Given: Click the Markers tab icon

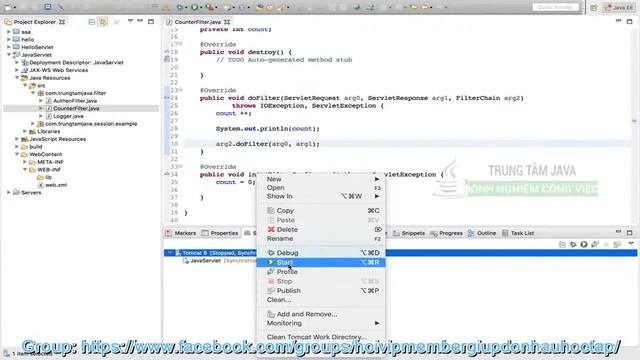Looking at the screenshot, I should click(x=169, y=233).
